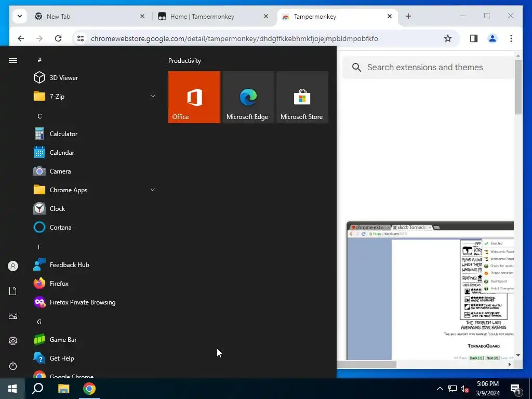
Task: Close the Home | Tampermonkey tab
Action: pyautogui.click(x=266, y=16)
